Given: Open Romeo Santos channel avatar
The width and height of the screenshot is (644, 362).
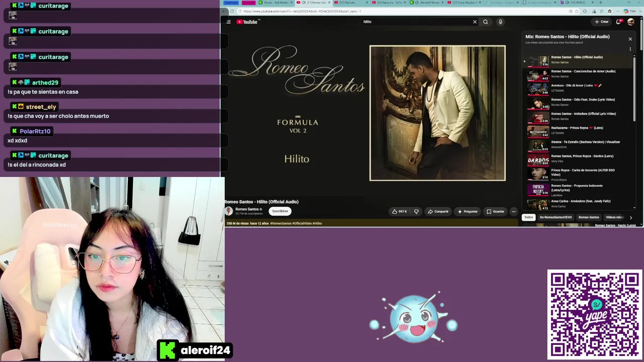Looking at the screenshot, I should [x=229, y=211].
